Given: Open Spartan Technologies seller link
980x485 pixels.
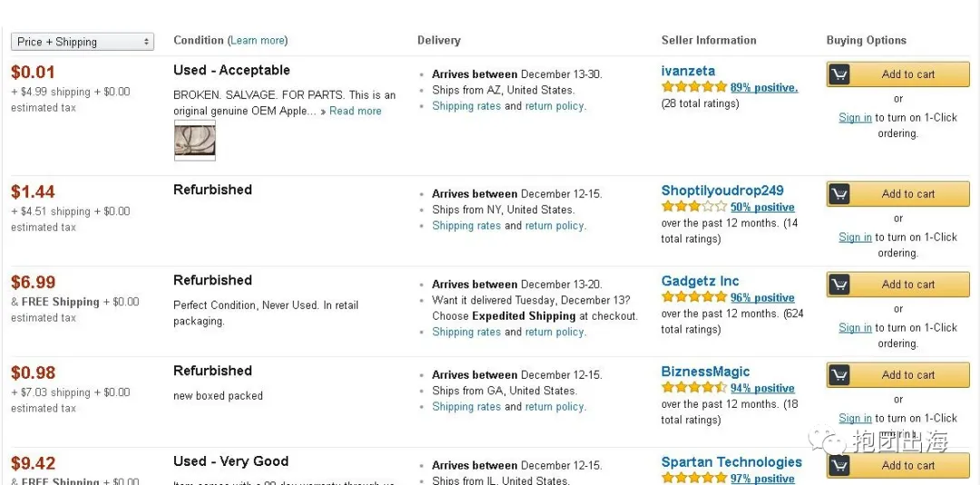Looking at the screenshot, I should 731,462.
